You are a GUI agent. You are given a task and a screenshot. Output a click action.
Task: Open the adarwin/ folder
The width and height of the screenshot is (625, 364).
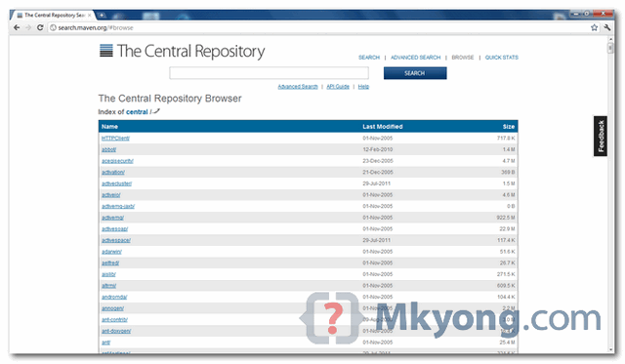coord(111,252)
